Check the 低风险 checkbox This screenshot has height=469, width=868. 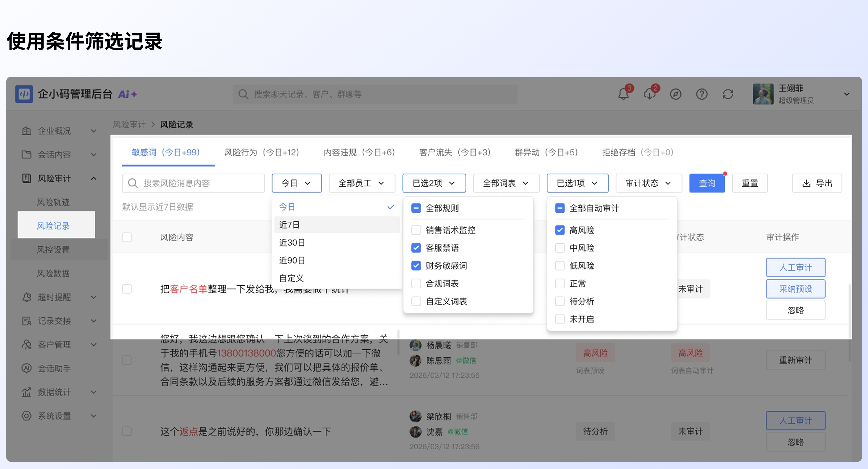pyautogui.click(x=560, y=266)
